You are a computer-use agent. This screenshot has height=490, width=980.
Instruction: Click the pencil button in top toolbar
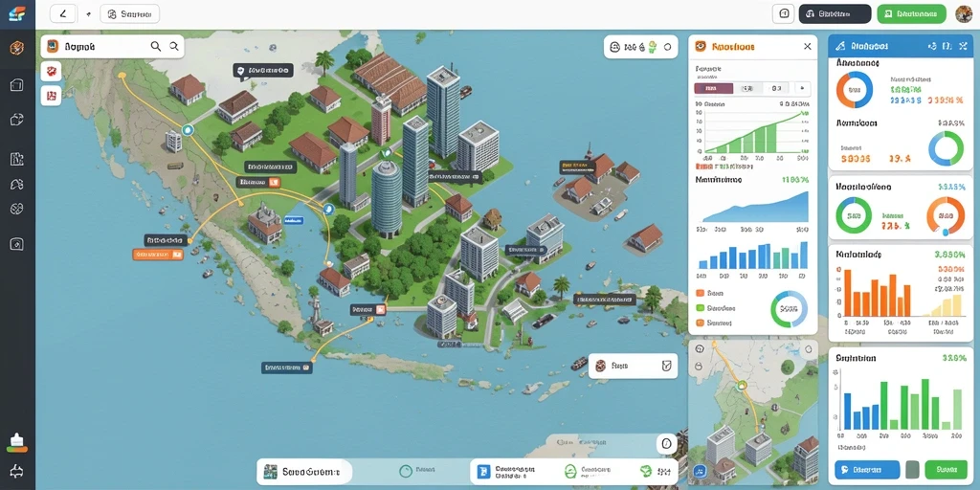(63, 13)
